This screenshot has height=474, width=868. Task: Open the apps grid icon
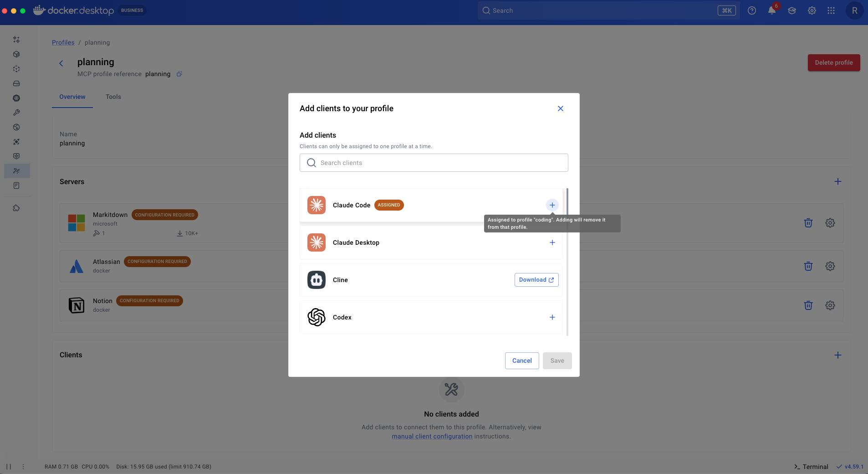[831, 10]
